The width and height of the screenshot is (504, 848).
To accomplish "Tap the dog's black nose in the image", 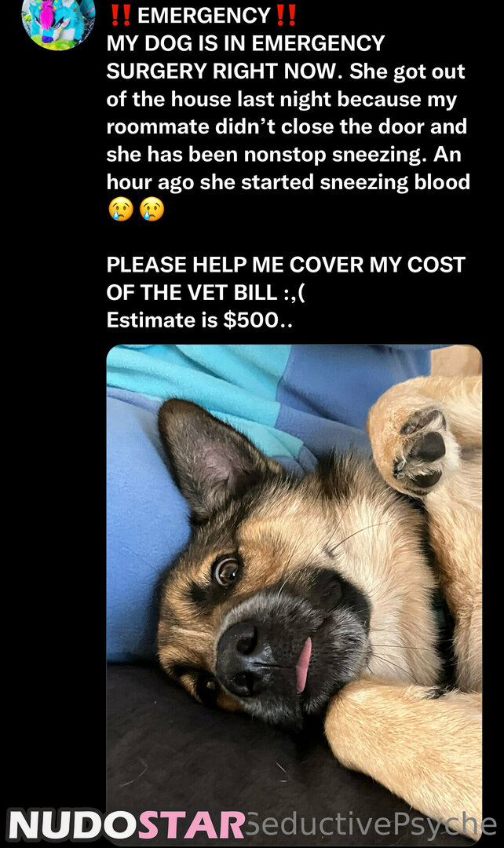I will tap(244, 657).
